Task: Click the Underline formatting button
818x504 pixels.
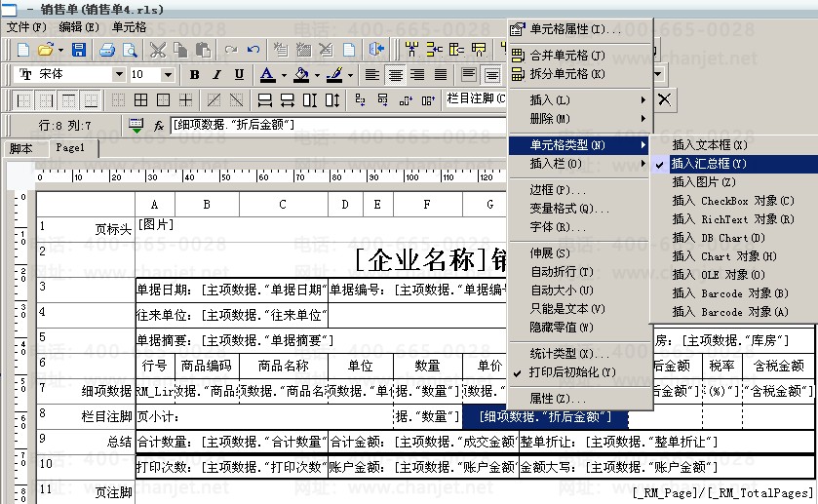Action: click(x=239, y=75)
